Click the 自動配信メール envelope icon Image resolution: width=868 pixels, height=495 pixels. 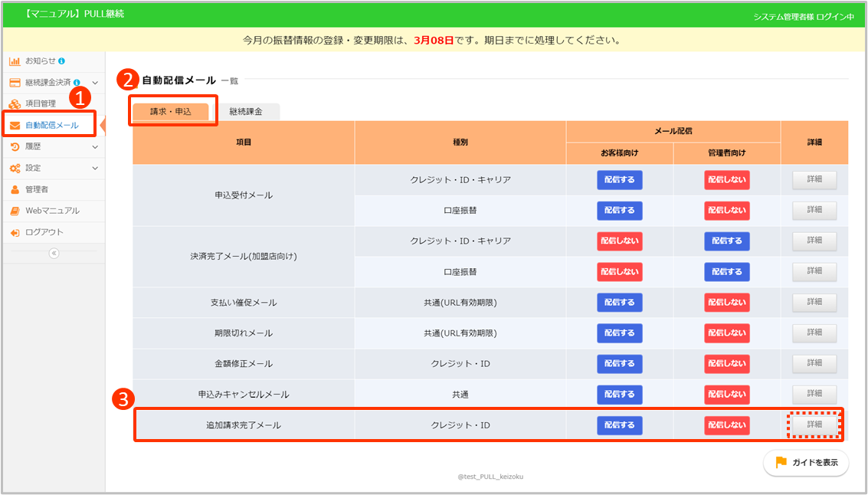pyautogui.click(x=15, y=126)
